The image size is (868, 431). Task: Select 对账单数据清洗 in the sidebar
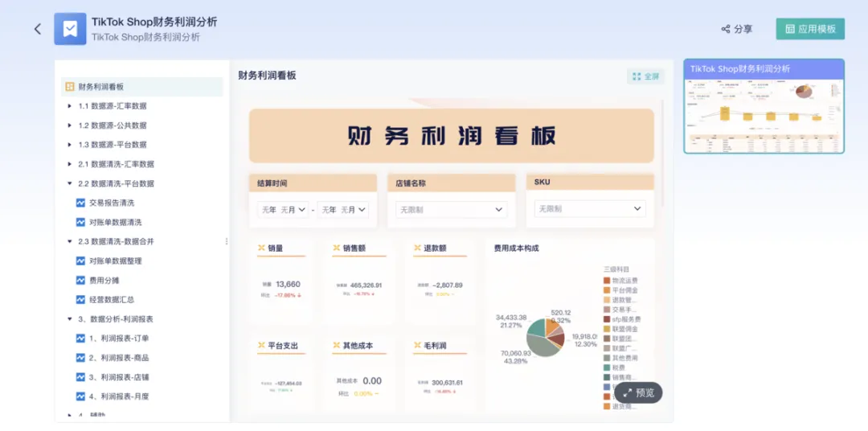(x=115, y=222)
